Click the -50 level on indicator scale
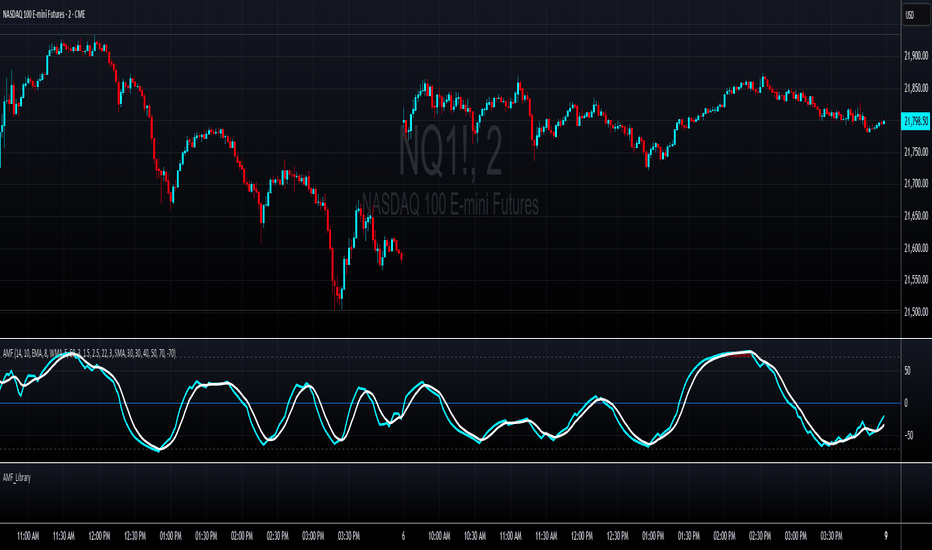 coord(908,436)
